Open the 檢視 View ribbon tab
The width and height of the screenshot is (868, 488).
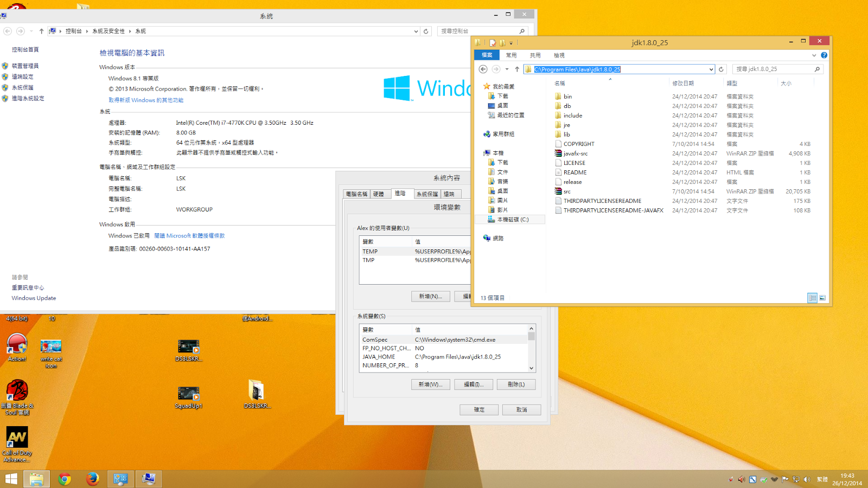point(559,55)
